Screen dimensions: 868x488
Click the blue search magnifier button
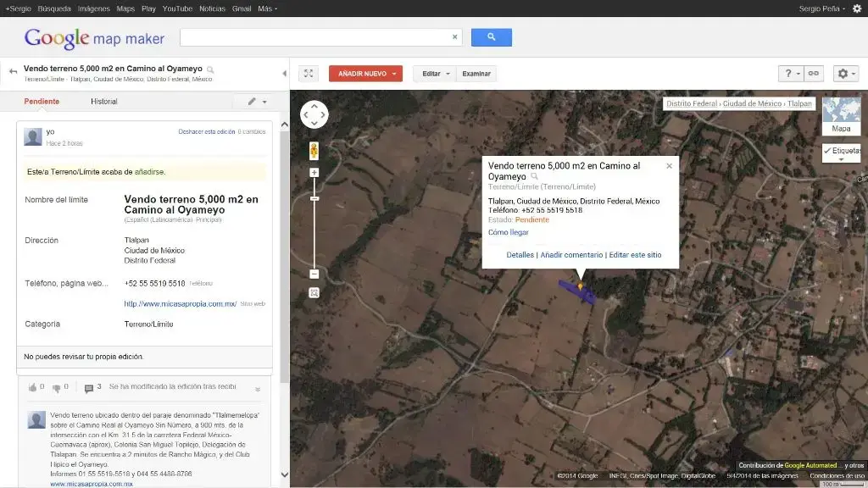tap(491, 37)
